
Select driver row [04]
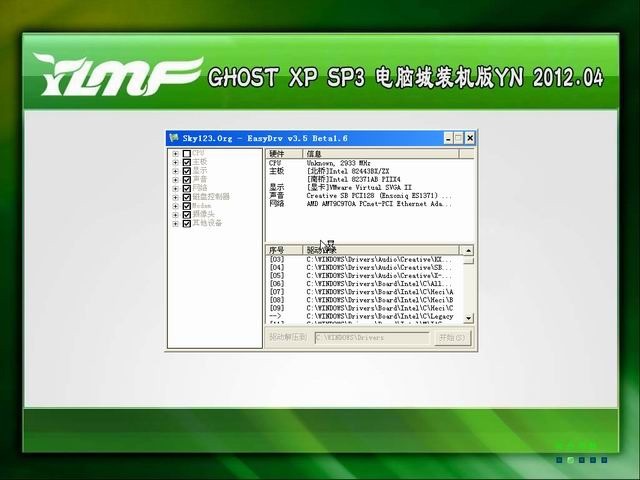pyautogui.click(x=364, y=268)
